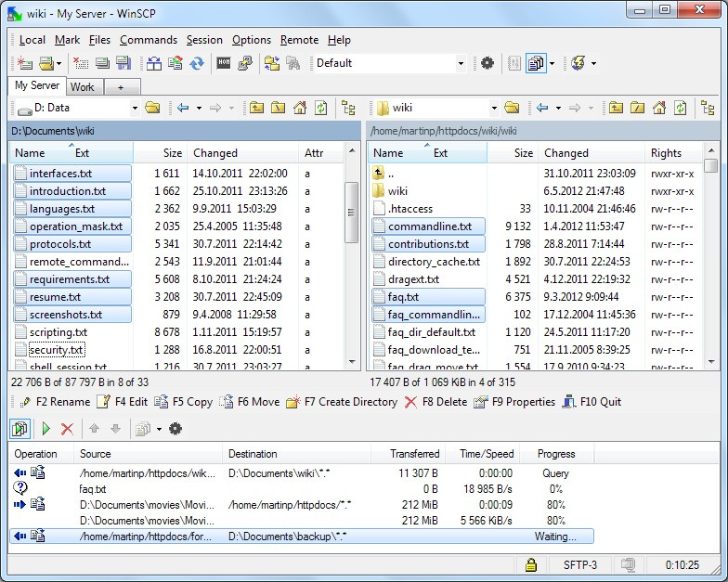The width and height of the screenshot is (728, 582).
Task: Toggle queue processing icon in queue toolbar
Action: [20, 429]
